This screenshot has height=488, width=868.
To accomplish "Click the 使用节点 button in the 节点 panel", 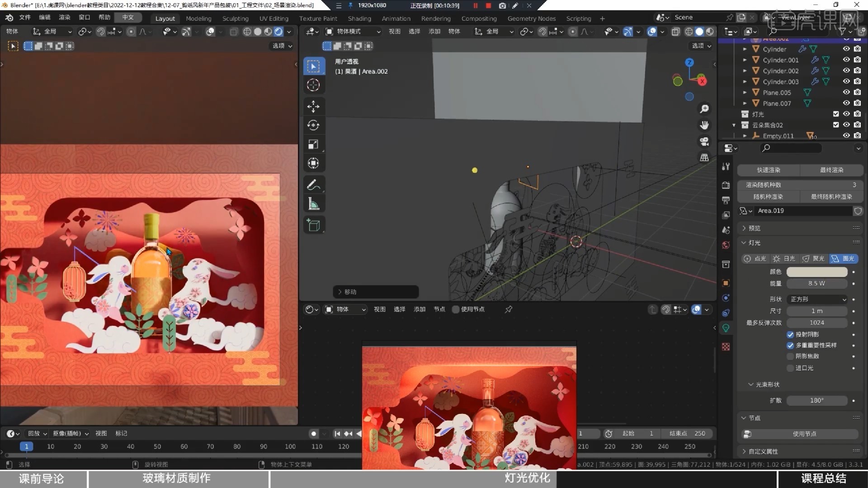I will (800, 434).
